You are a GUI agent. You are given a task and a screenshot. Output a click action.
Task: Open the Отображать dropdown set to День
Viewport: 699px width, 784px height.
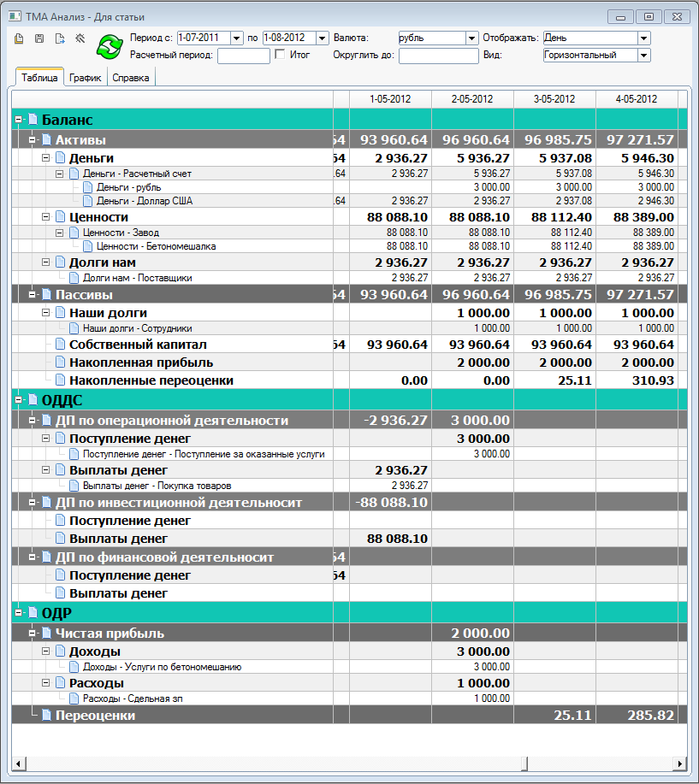pyautogui.click(x=643, y=38)
